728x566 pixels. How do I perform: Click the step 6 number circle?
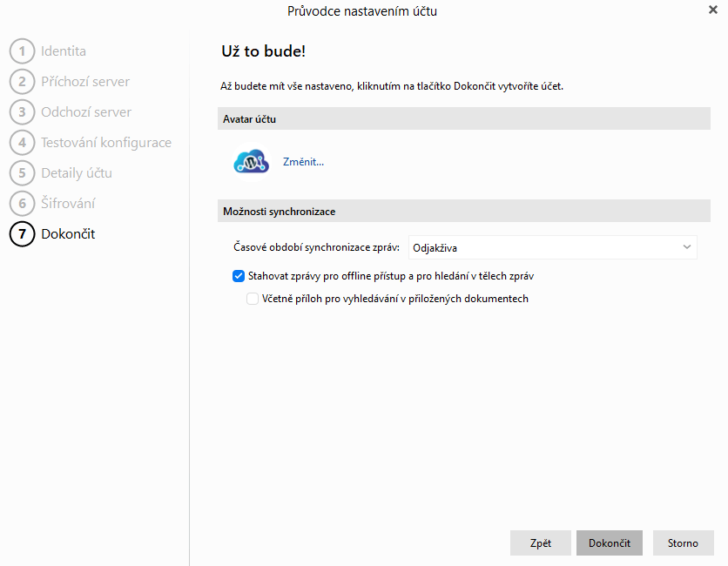22,204
